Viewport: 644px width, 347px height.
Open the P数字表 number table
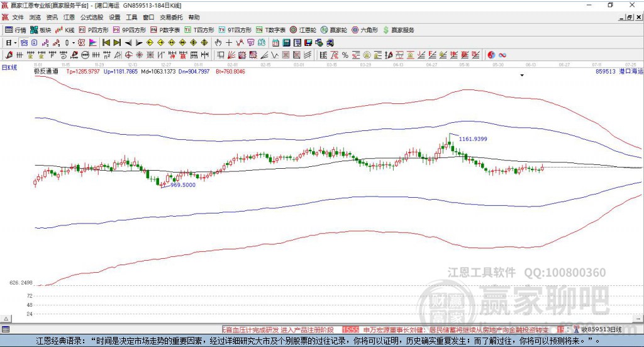165,30
